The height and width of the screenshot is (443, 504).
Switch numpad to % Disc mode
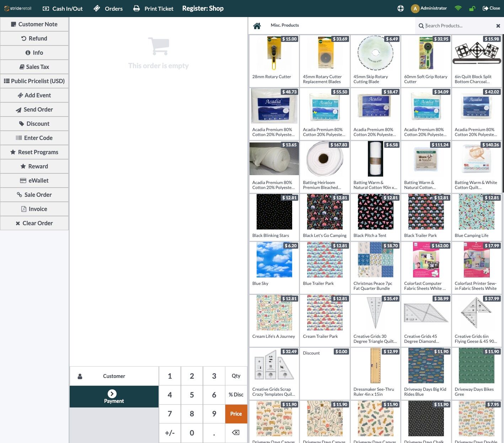(x=236, y=395)
